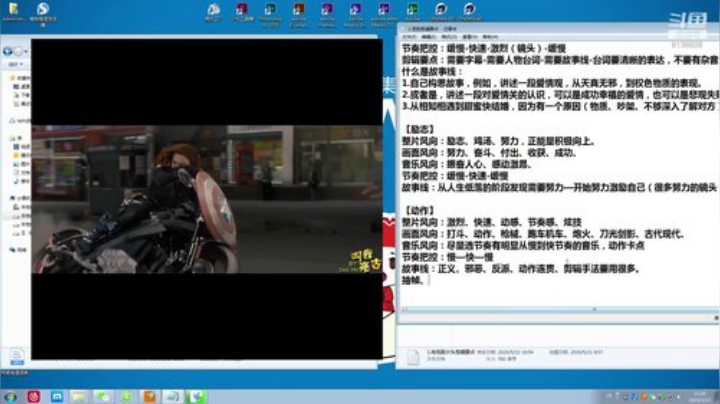This screenshot has width=720, height=404.
Task: Open the red round taskbar app
Action: [x=34, y=397]
